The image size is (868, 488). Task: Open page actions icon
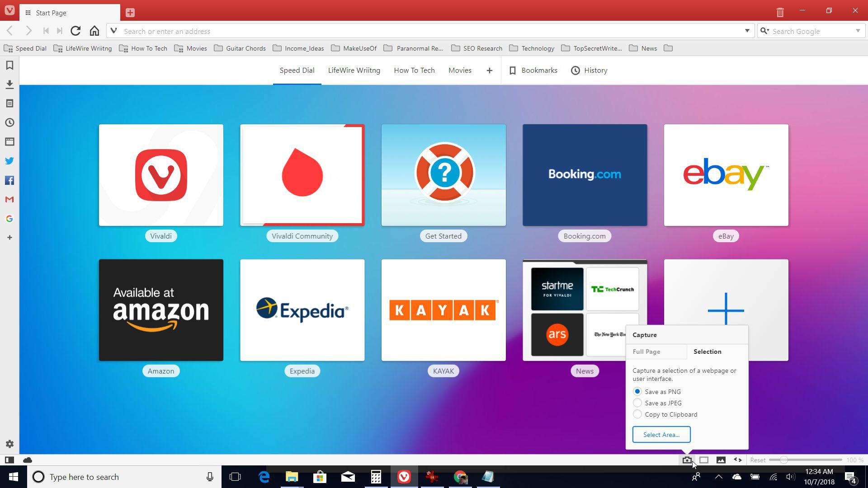(738, 460)
